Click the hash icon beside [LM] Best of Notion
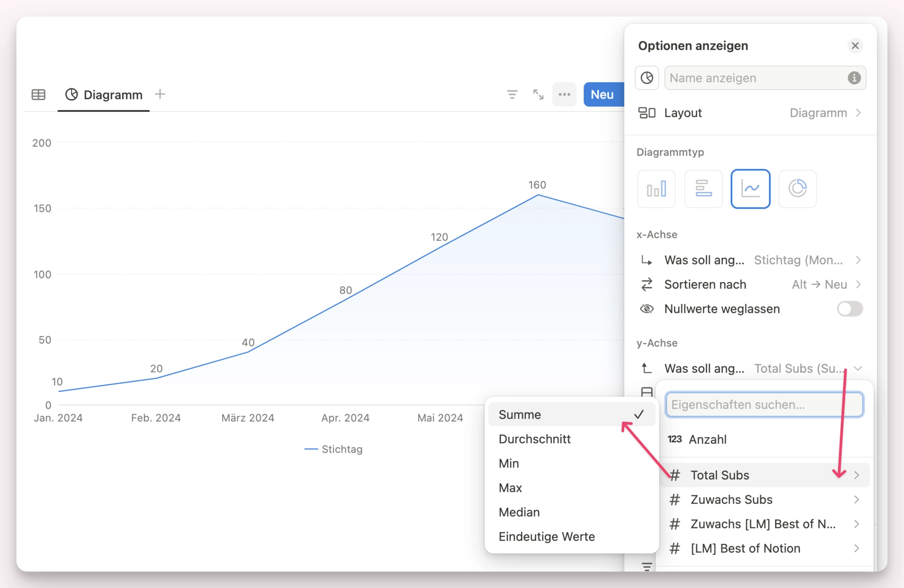Screen dimensions: 904x588 [675, 548]
